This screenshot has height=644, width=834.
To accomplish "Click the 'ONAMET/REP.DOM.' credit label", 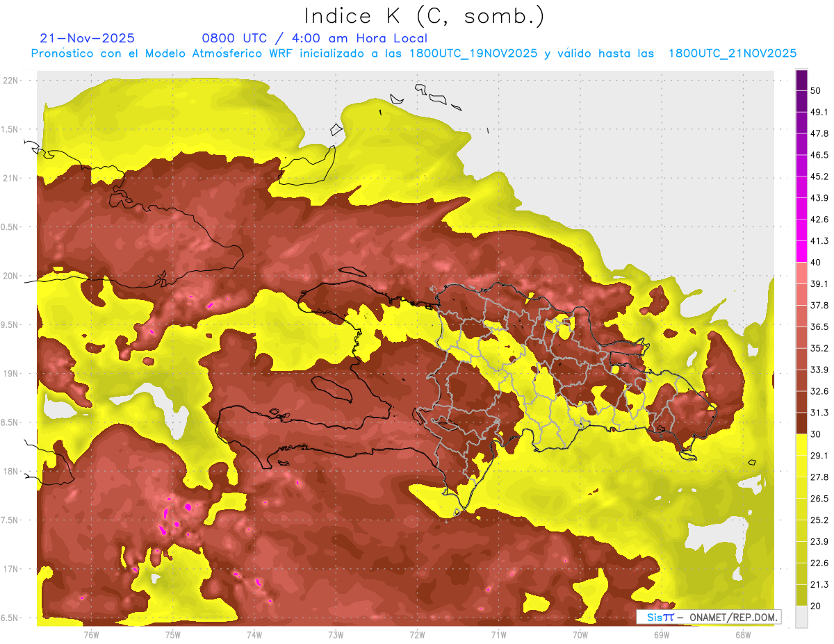I will pyautogui.click(x=734, y=617).
